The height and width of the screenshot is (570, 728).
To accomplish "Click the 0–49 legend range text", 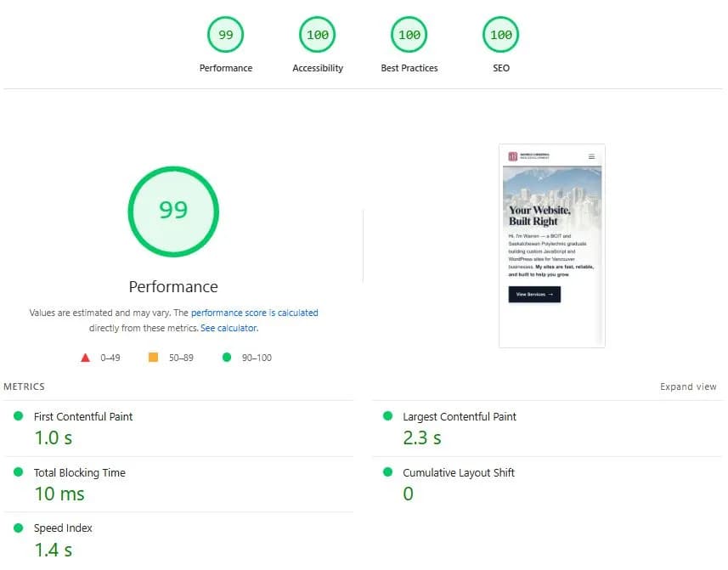I will [x=110, y=358].
